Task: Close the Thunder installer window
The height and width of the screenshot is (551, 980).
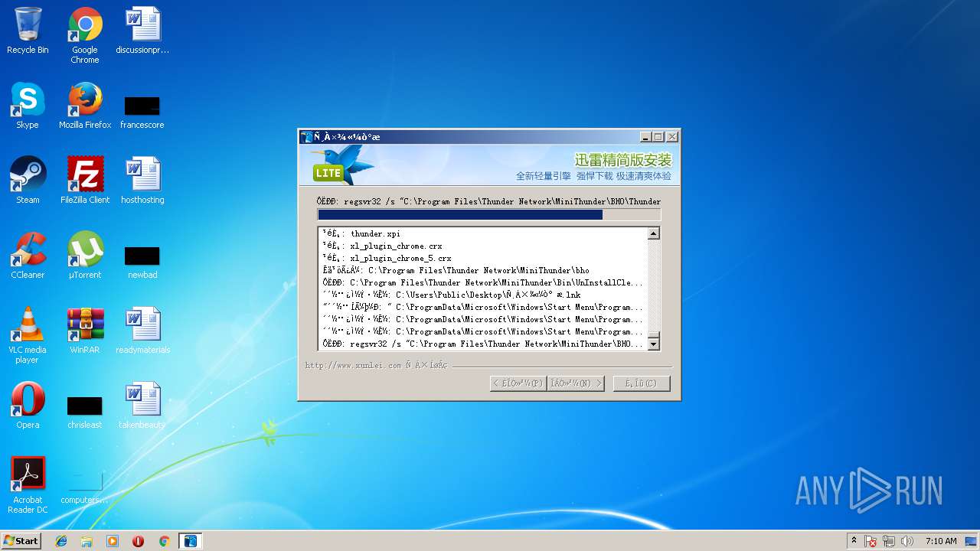Action: [671, 137]
